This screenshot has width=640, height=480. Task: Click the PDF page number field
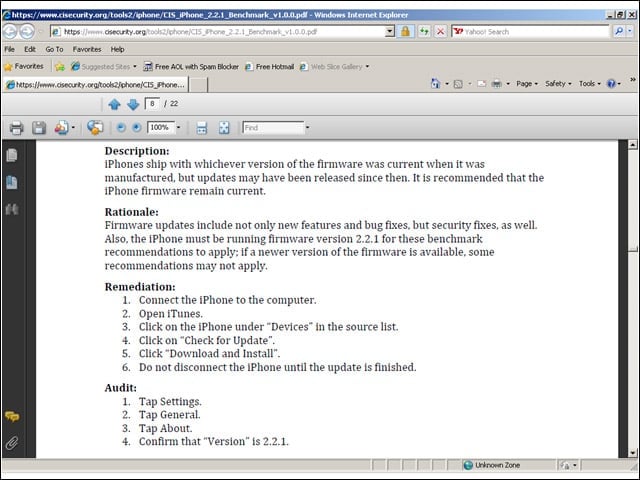[152, 104]
